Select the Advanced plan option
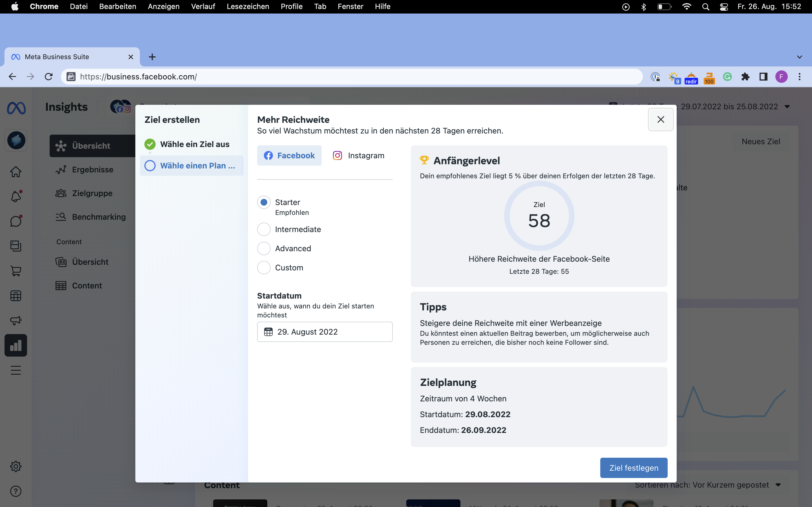This screenshot has height=507, width=812. (x=264, y=248)
